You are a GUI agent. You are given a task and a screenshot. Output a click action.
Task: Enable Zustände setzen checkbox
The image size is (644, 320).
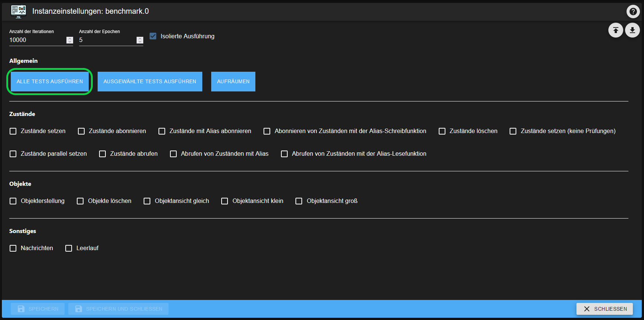coord(13,131)
